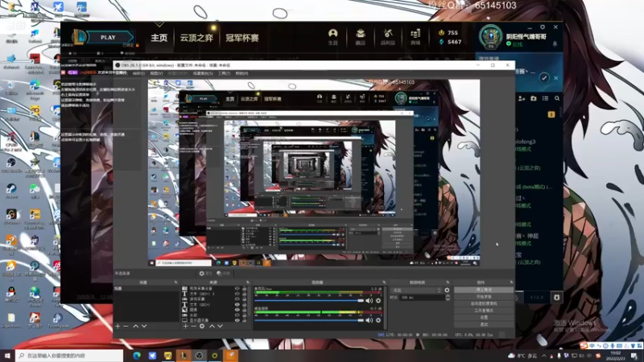Open the 工具 menu in OBS
The image size is (644, 362).
click(x=224, y=73)
